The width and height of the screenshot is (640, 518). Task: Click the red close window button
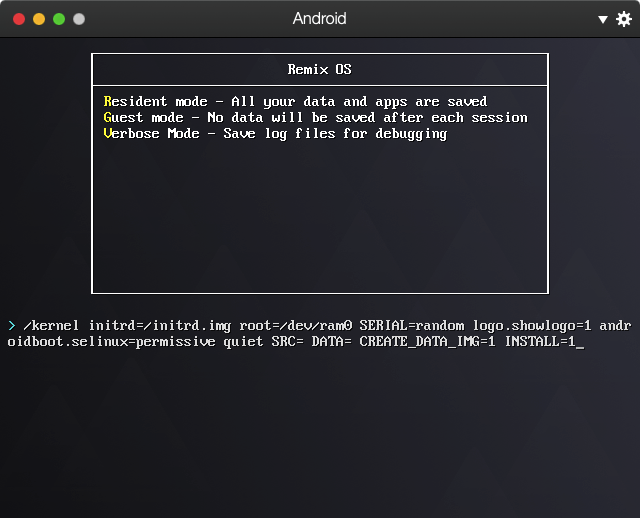coord(19,19)
